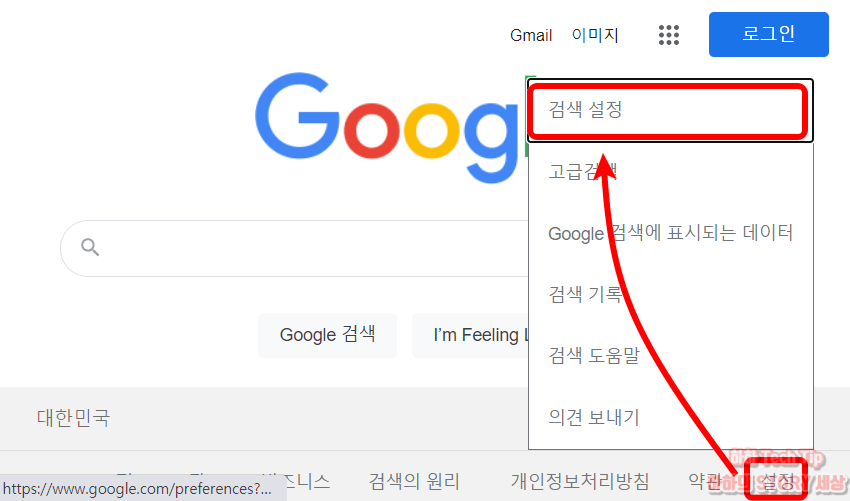This screenshot has height=501, width=850.
Task: Open 약관 footer link
Action: (705, 481)
